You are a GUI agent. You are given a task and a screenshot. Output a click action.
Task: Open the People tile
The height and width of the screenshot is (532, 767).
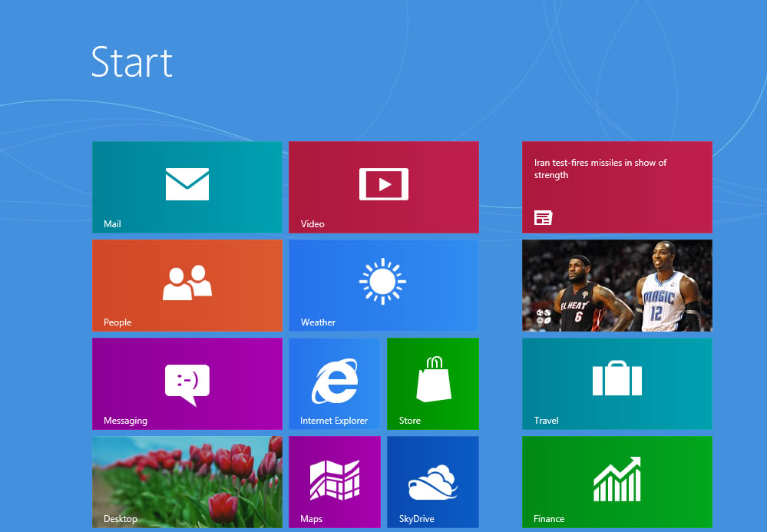[x=187, y=286]
